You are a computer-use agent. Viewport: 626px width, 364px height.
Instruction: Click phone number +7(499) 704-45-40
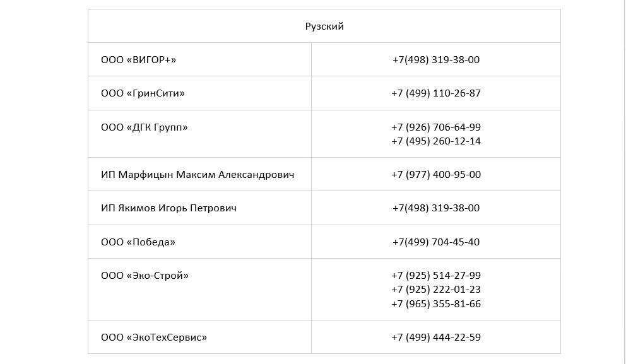pyautogui.click(x=436, y=242)
